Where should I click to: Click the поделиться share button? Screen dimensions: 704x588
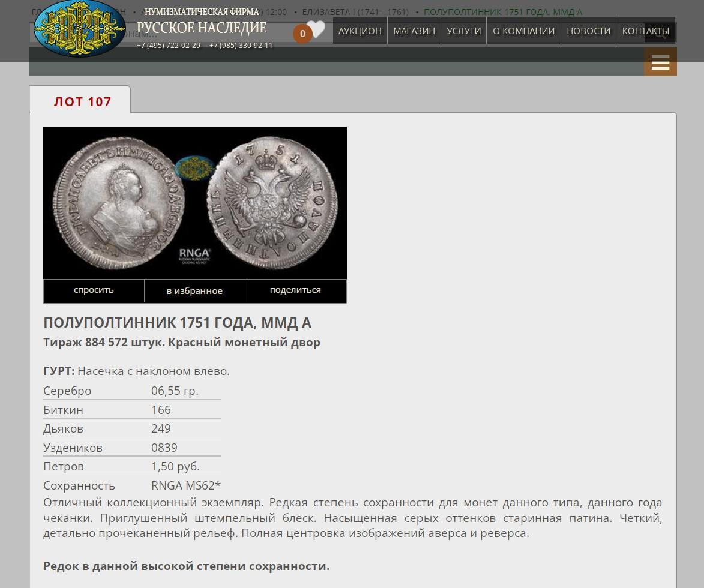pos(295,290)
